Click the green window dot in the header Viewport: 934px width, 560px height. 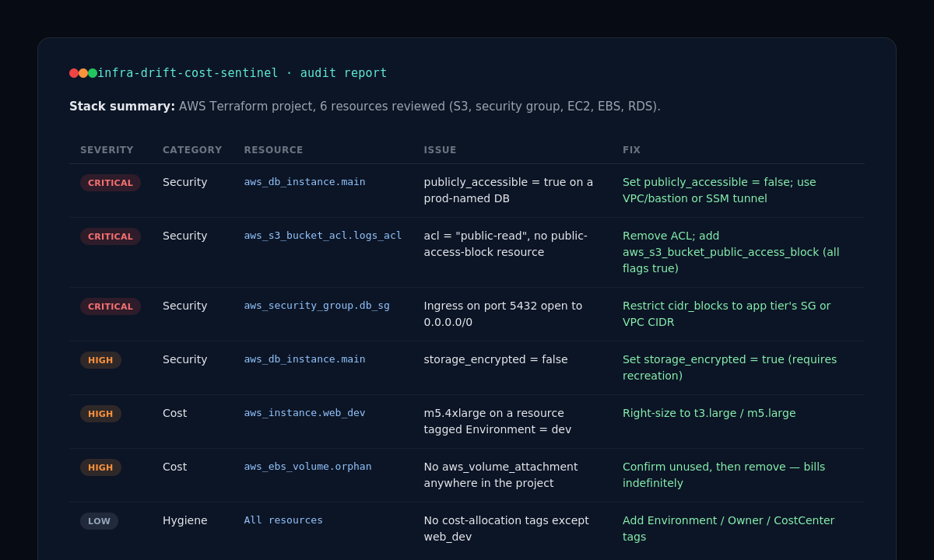click(93, 73)
